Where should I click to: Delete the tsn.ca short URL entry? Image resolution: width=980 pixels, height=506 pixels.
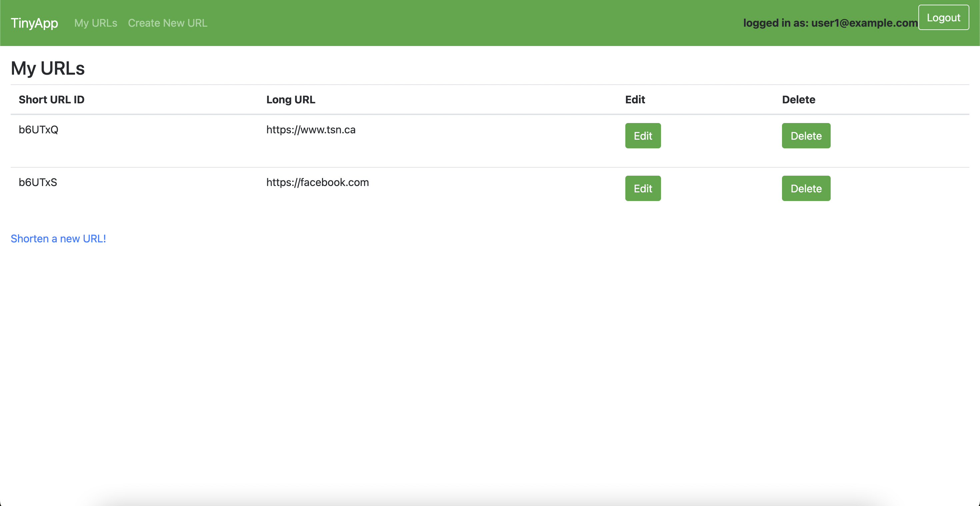click(806, 135)
